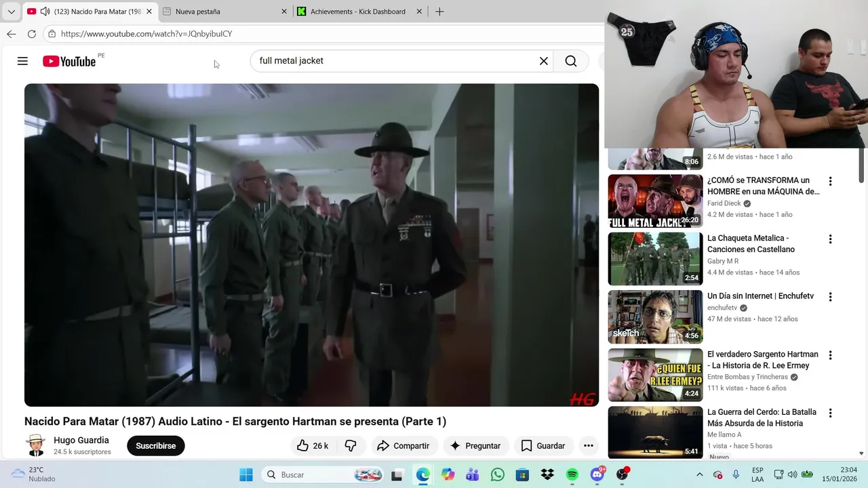
Task: Open options menu for La Guerra del Cerdo
Action: [x=830, y=413]
